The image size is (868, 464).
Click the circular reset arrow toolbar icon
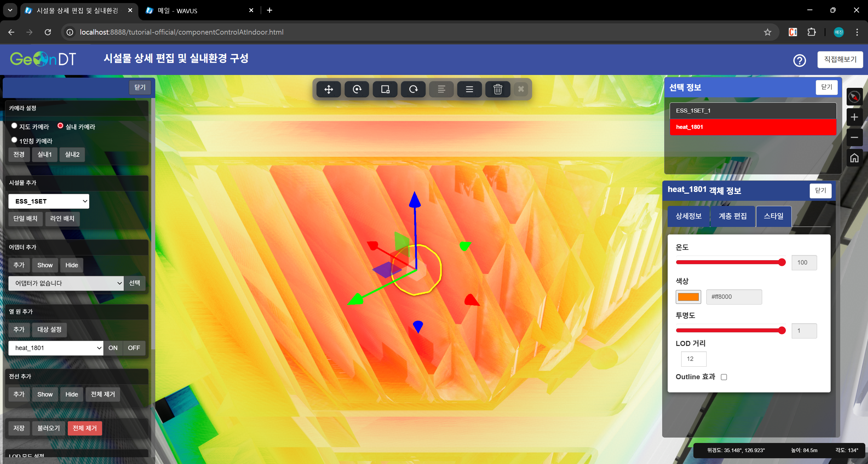(x=413, y=89)
